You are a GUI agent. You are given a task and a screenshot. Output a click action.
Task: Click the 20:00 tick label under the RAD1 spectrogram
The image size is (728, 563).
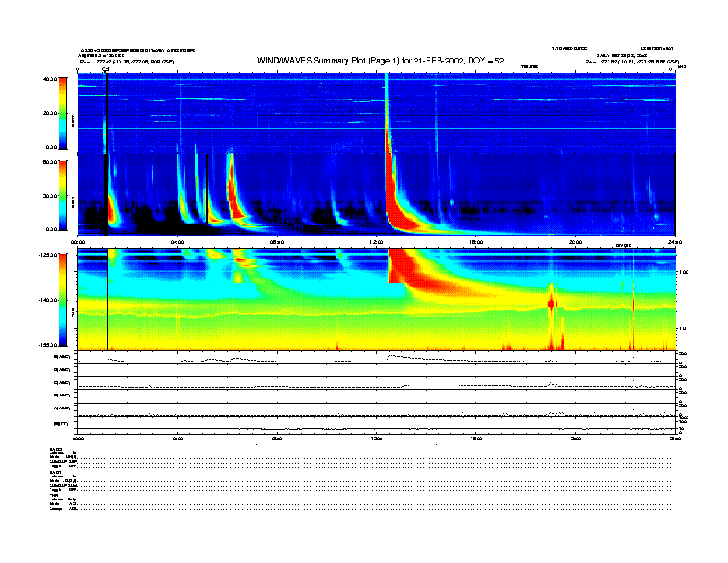[575, 242]
